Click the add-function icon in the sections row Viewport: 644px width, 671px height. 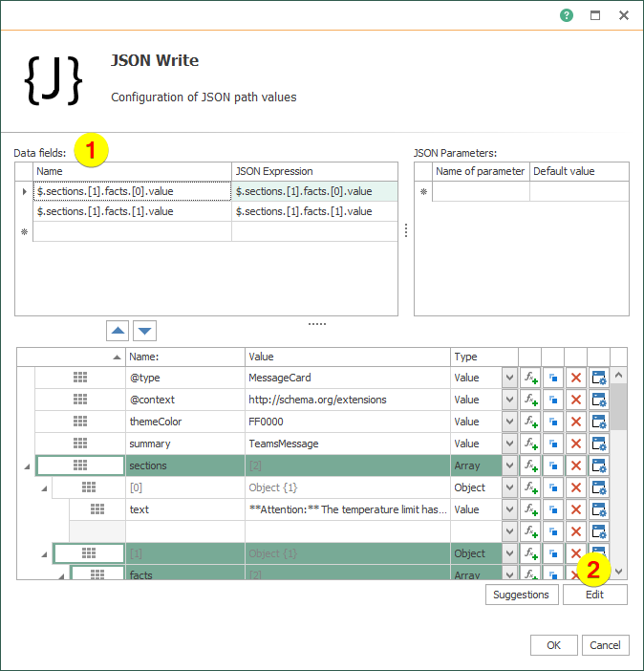coord(530,465)
